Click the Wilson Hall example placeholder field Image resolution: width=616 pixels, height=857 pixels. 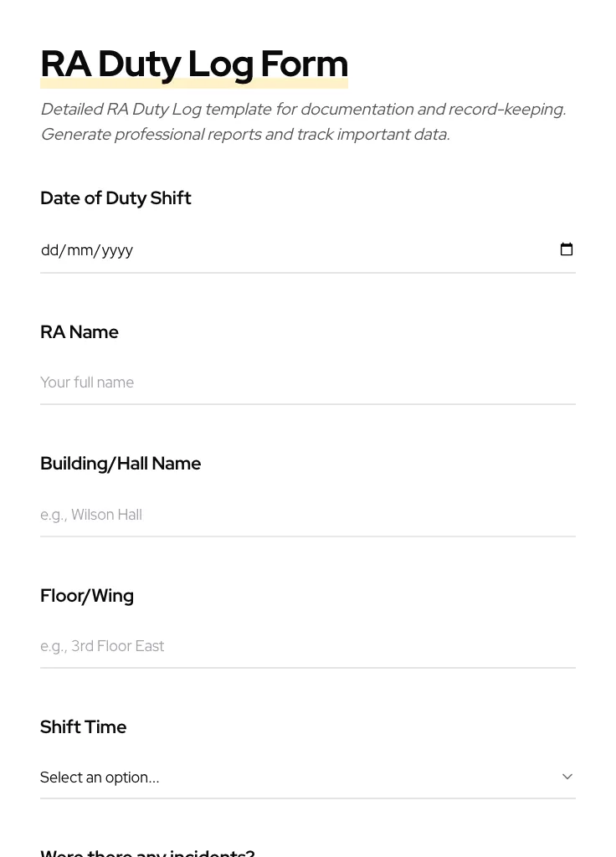tap(91, 515)
